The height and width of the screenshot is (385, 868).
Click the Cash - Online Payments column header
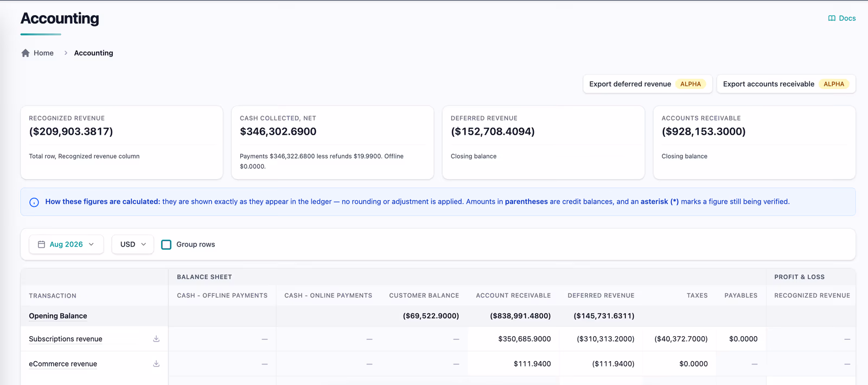point(328,295)
